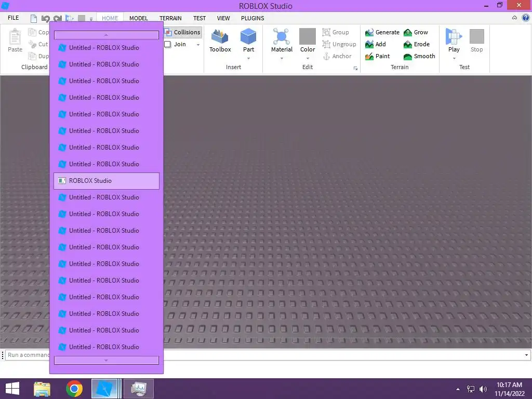This screenshot has height=399, width=532.
Task: Switch to the HOME tab
Action: coord(110,18)
